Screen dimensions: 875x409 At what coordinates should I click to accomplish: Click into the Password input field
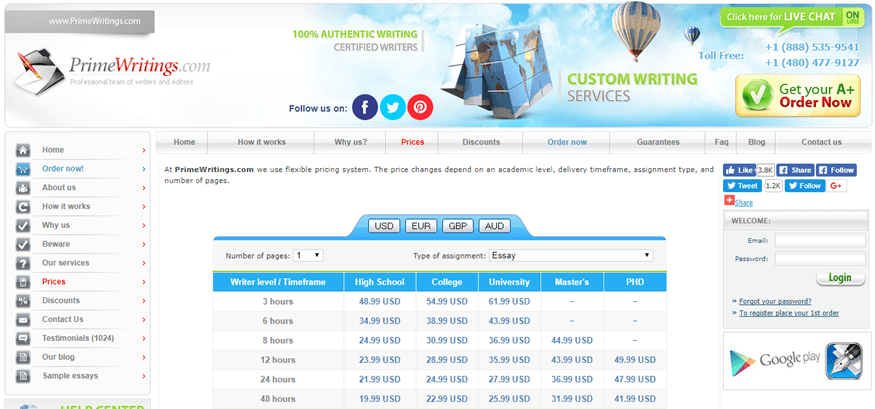tap(820, 259)
